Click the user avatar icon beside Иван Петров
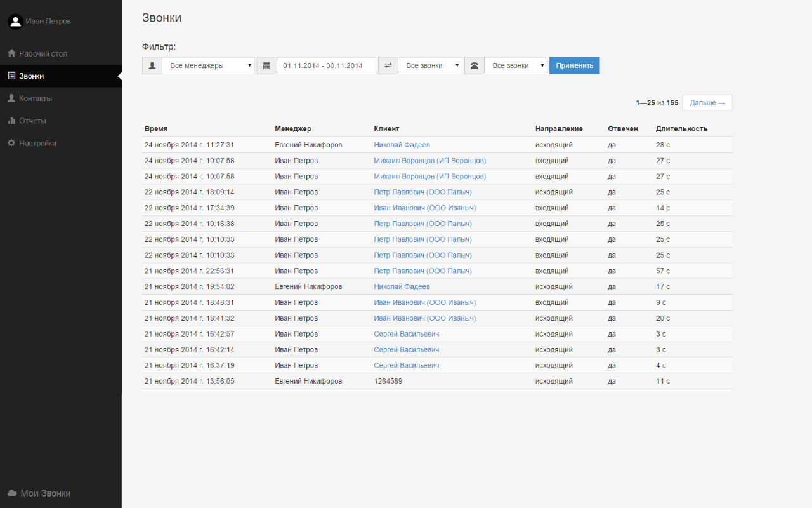The height and width of the screenshot is (508, 812). click(15, 22)
